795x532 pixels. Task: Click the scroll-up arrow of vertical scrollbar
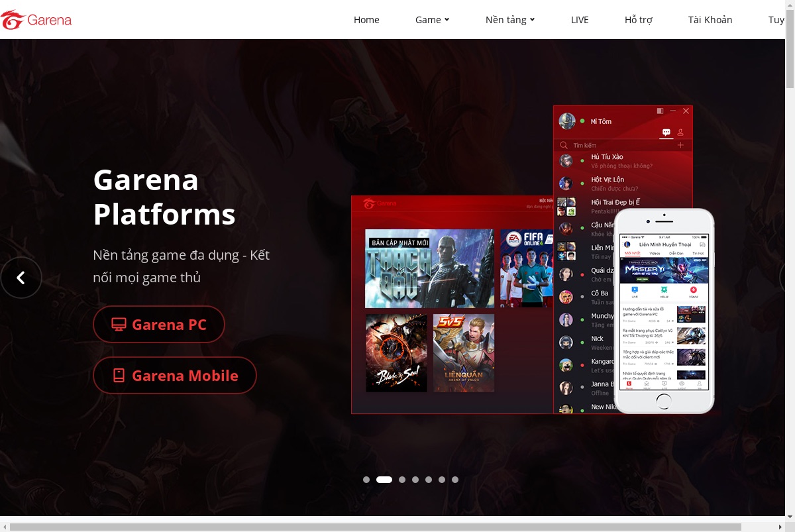coord(790,5)
